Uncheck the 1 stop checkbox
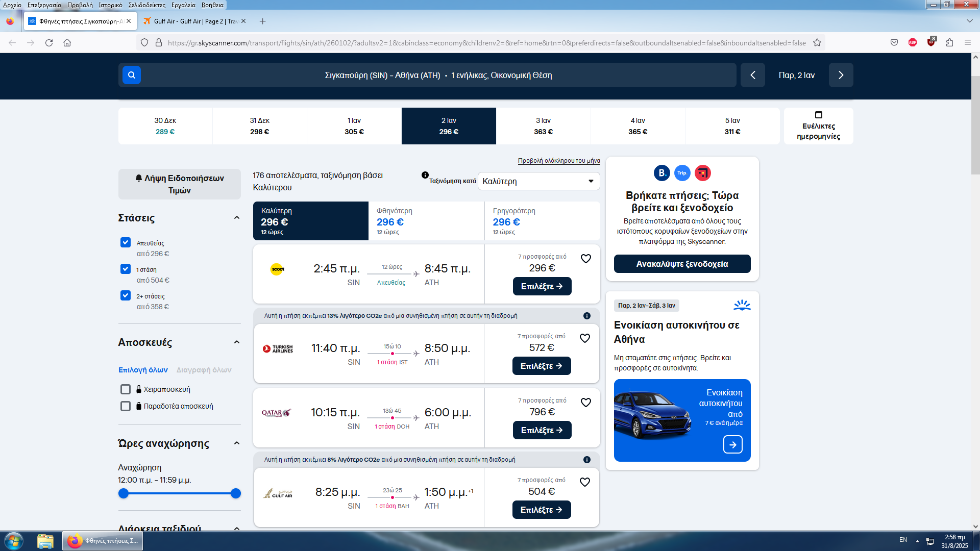The width and height of the screenshot is (980, 551). tap(126, 269)
